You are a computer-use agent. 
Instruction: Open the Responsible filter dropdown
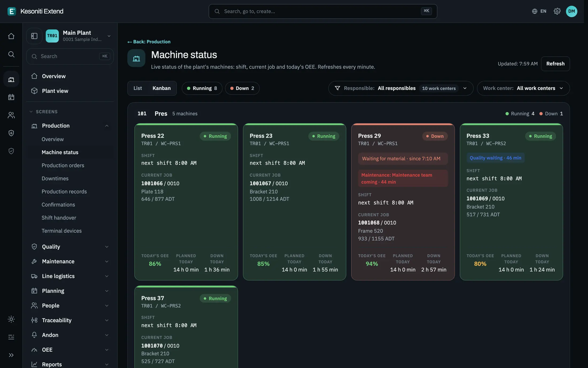pyautogui.click(x=401, y=88)
